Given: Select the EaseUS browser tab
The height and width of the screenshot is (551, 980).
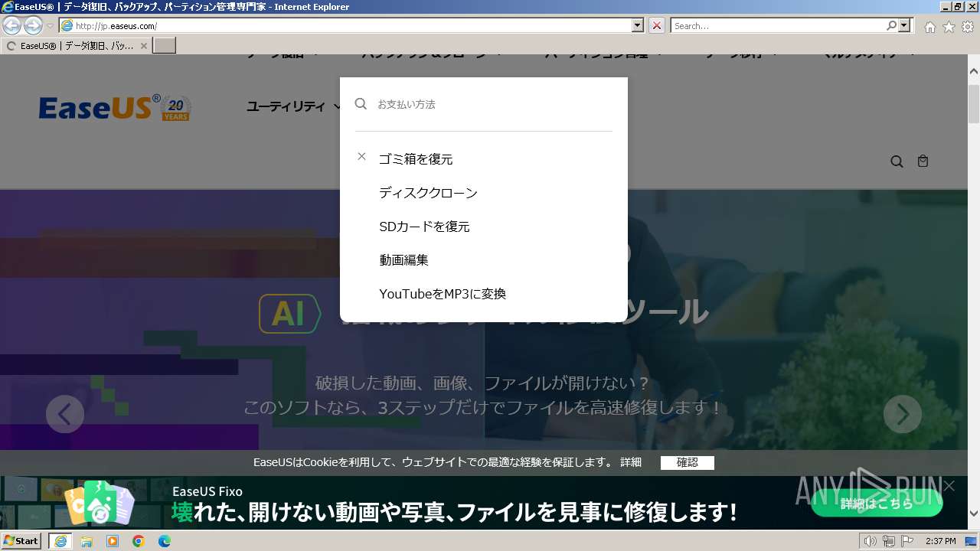Looking at the screenshot, I should [77, 46].
